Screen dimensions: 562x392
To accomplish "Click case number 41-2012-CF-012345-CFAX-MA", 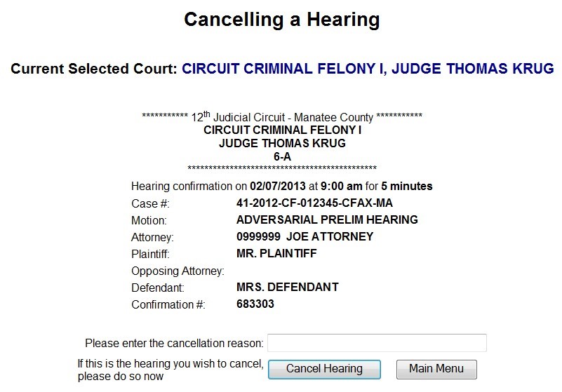I will (x=315, y=203).
